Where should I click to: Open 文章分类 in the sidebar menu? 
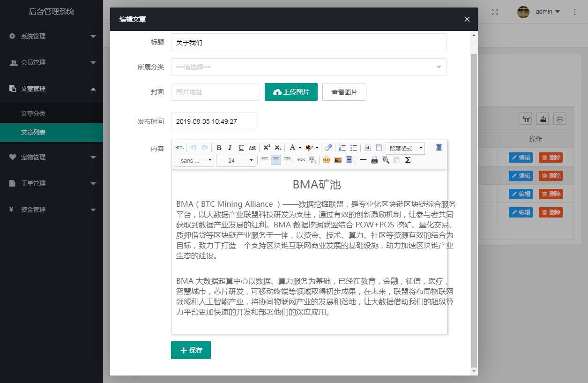click(x=33, y=113)
